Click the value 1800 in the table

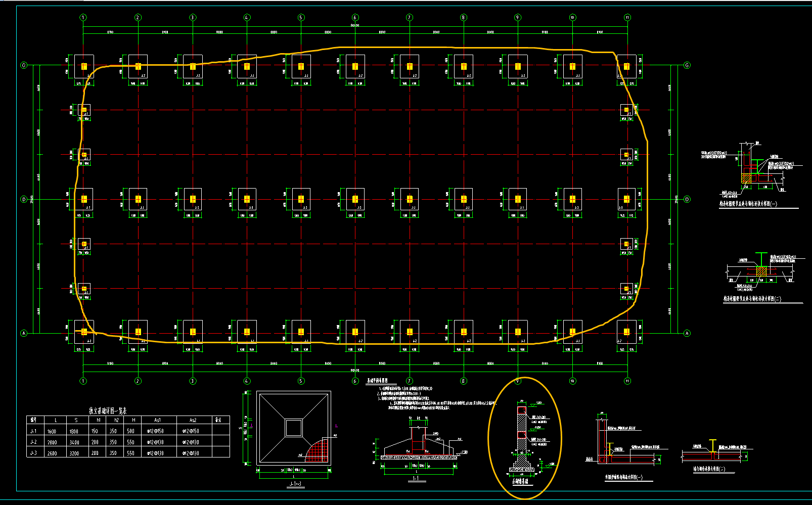[x=74, y=432]
